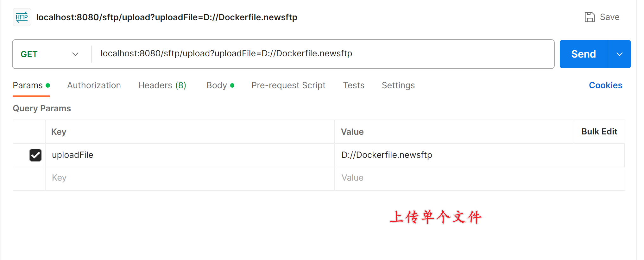Click the Save floppy disk icon
Viewport: 644px width, 260px height.
(x=590, y=17)
